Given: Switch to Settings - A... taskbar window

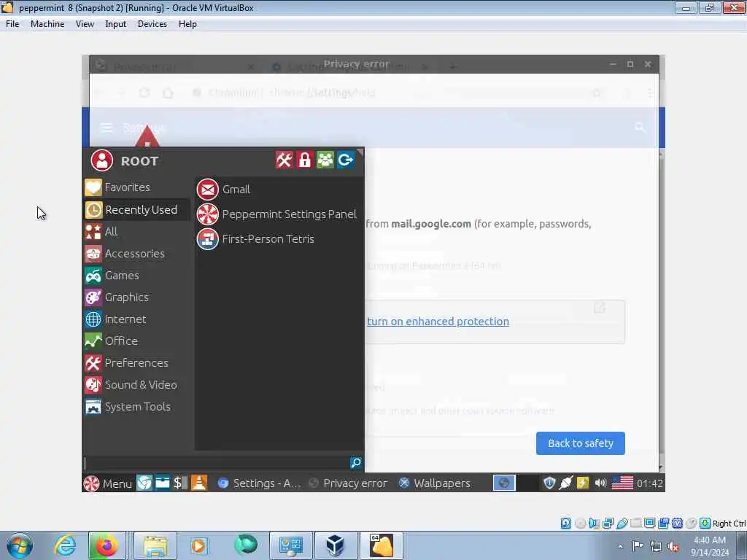Looking at the screenshot, I should (259, 483).
